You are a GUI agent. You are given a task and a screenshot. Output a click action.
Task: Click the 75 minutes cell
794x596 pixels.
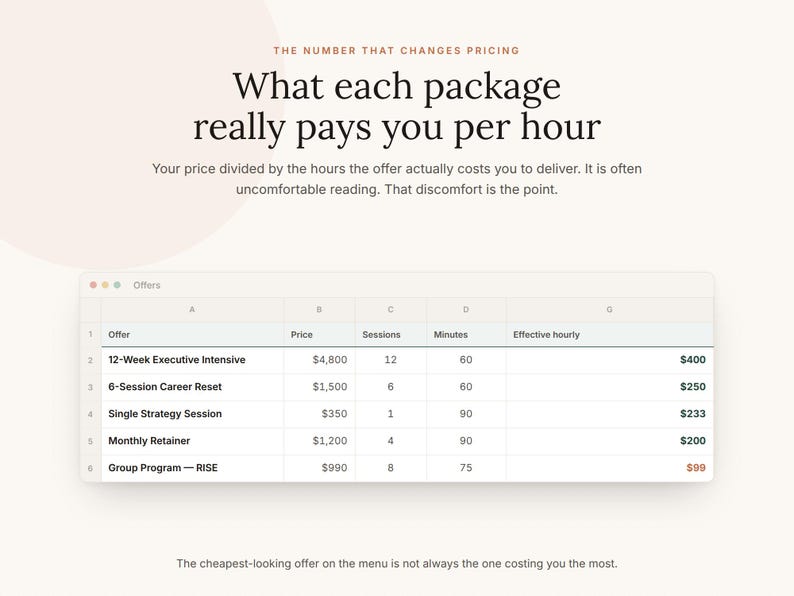coord(466,468)
